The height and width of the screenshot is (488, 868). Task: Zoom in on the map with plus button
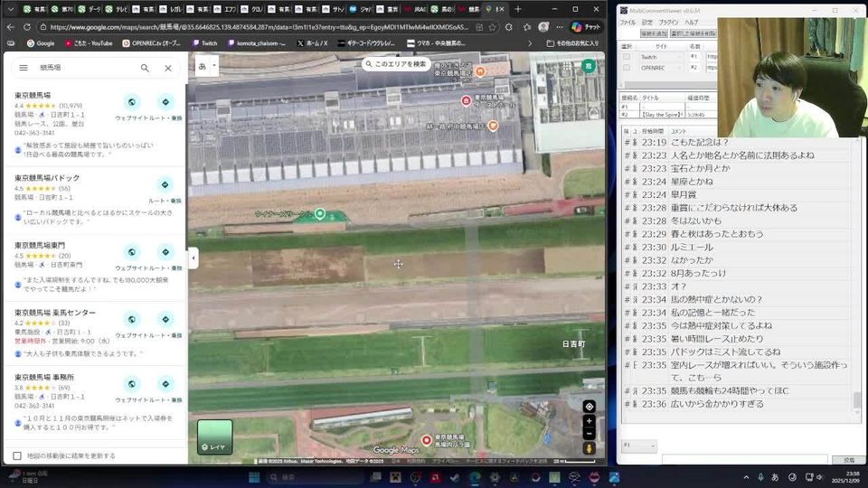point(589,421)
